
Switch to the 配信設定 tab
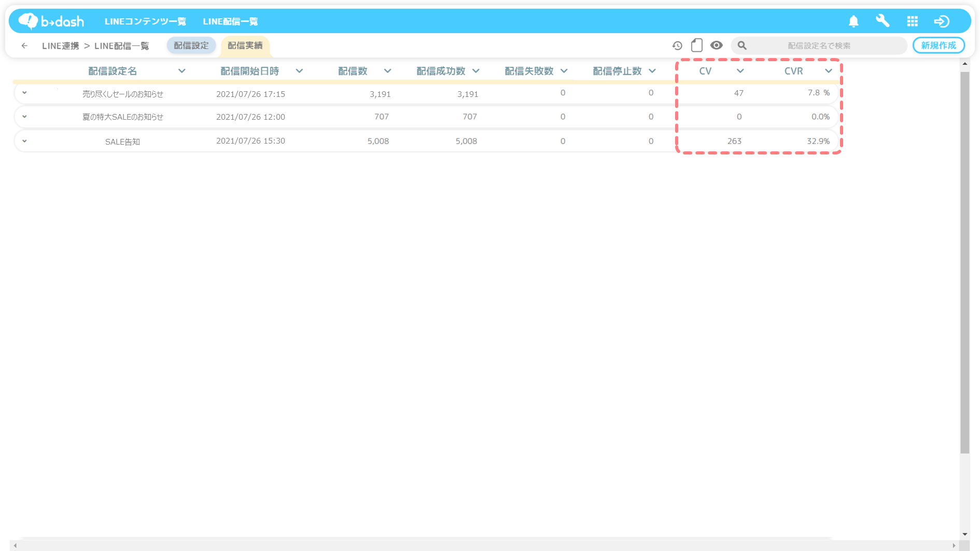tap(191, 46)
